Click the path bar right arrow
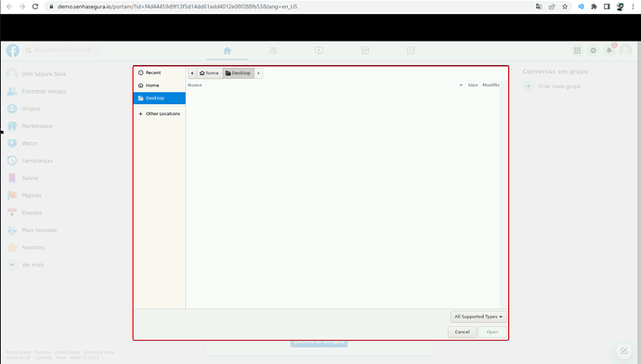The width and height of the screenshot is (641, 364). click(258, 73)
